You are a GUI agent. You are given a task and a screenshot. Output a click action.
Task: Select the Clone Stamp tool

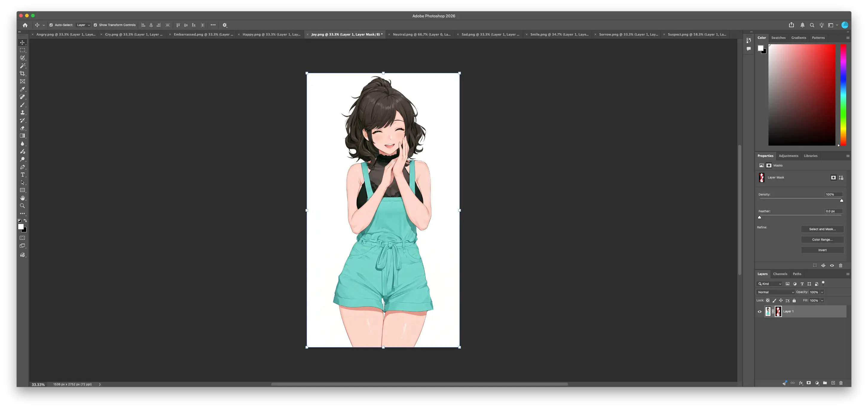(x=22, y=113)
